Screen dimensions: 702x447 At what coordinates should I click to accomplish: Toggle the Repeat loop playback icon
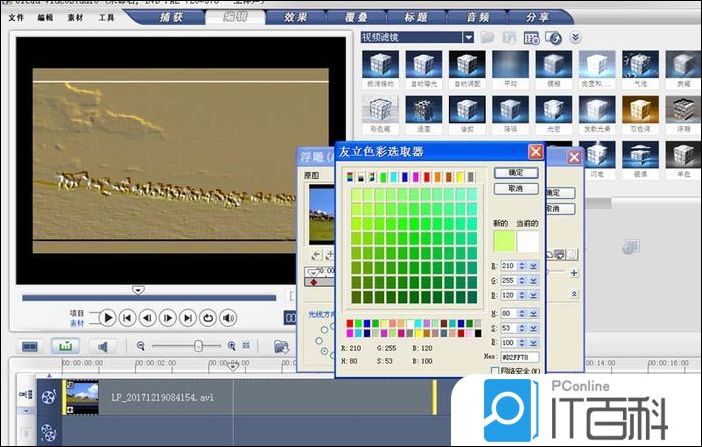click(x=208, y=318)
